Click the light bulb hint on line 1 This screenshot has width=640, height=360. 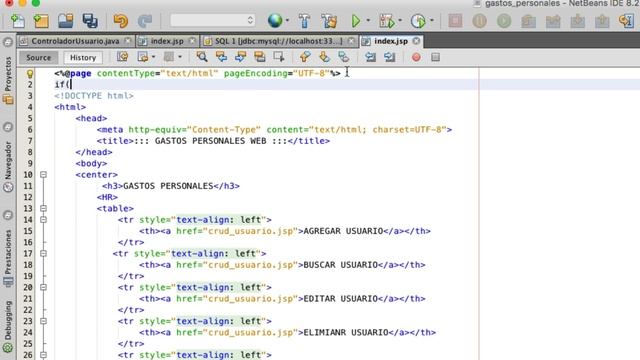point(30,73)
